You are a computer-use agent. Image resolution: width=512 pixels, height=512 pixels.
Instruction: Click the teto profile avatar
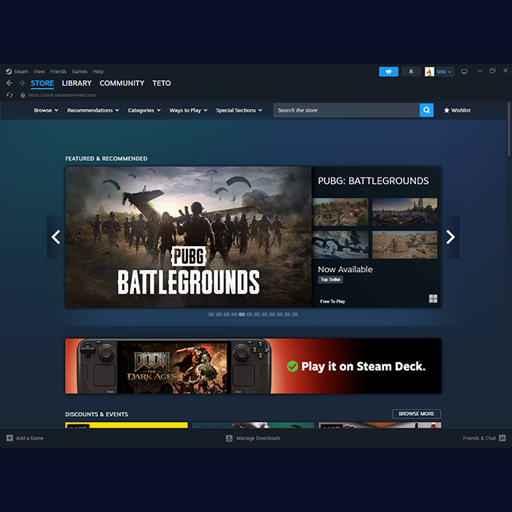pos(429,72)
